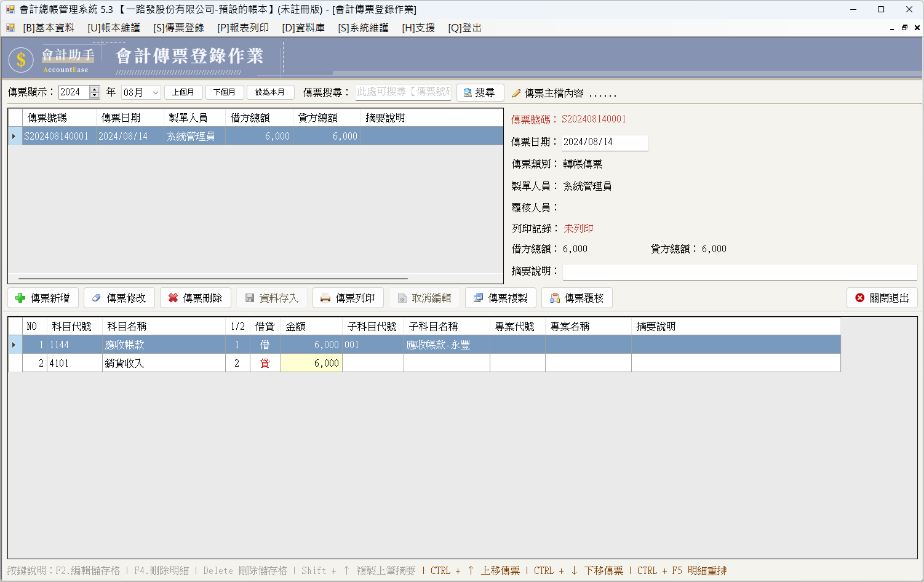Image resolution: width=924 pixels, height=582 pixels.
Task: Open the 08月 month dropdown
Action: [156, 92]
